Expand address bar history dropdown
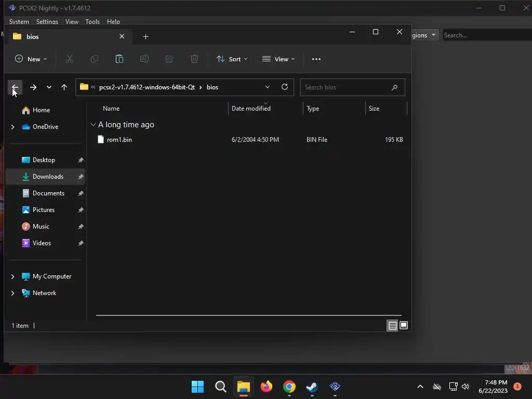Image resolution: width=532 pixels, height=399 pixels. pyautogui.click(x=268, y=87)
